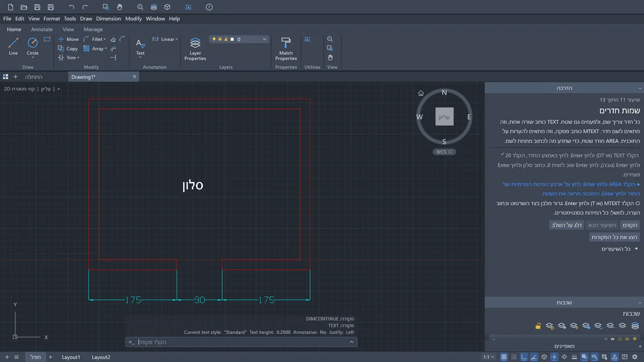
Task: Click הצג את כל הפקודות button
Action: (614, 237)
